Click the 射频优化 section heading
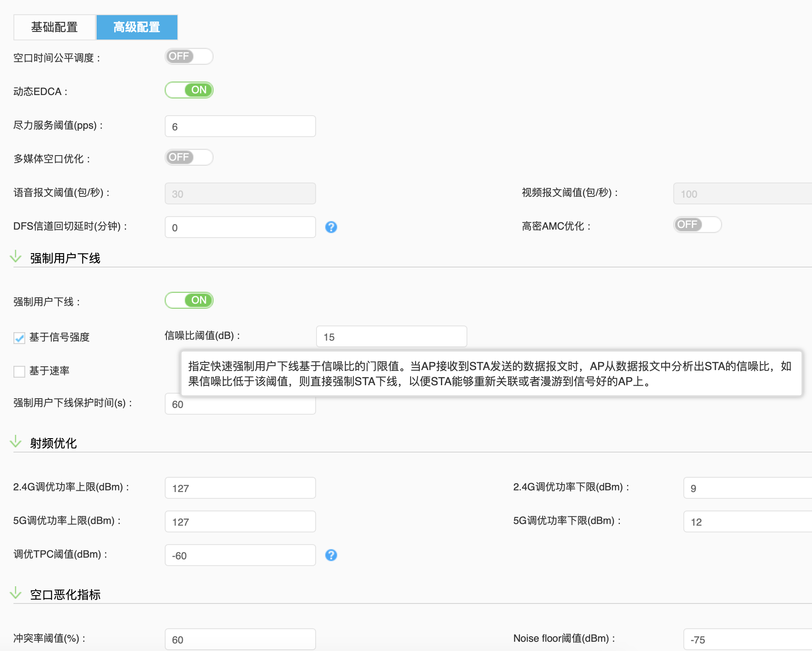 tap(53, 443)
